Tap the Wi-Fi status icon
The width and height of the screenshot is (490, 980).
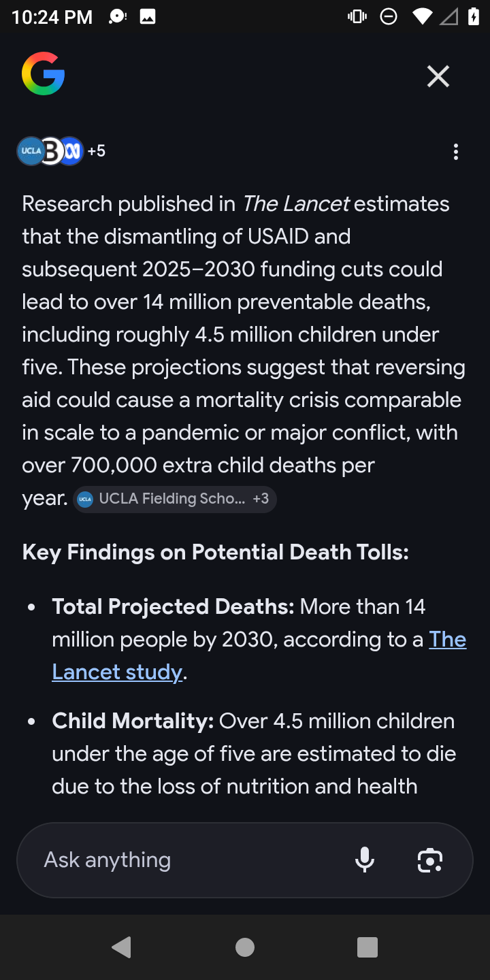point(421,16)
